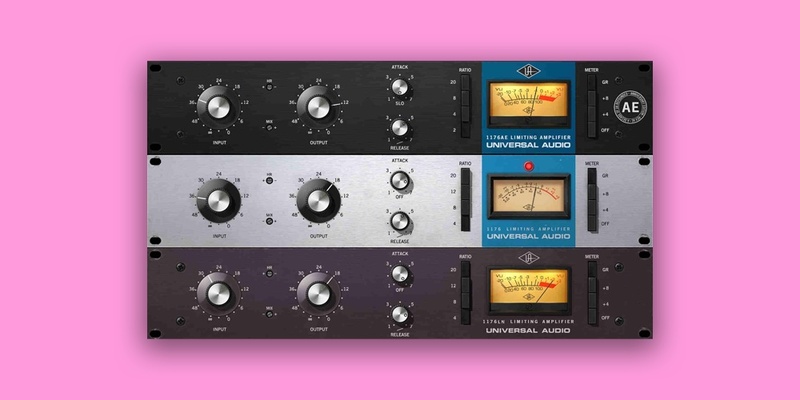The height and width of the screenshot is (400, 800).
Task: Click the Output knob on the 1176AE
Action: pyautogui.click(x=318, y=107)
